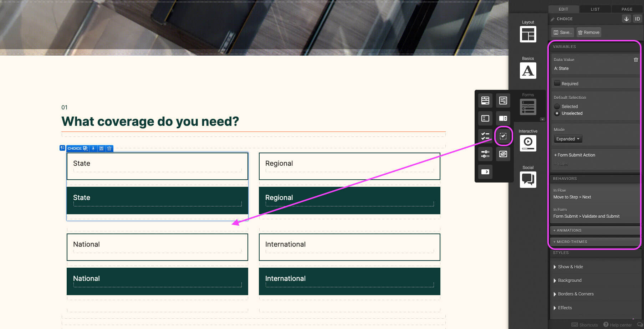The width and height of the screenshot is (644, 329).
Task: Expand the Borders & Corners section
Action: pos(575,294)
